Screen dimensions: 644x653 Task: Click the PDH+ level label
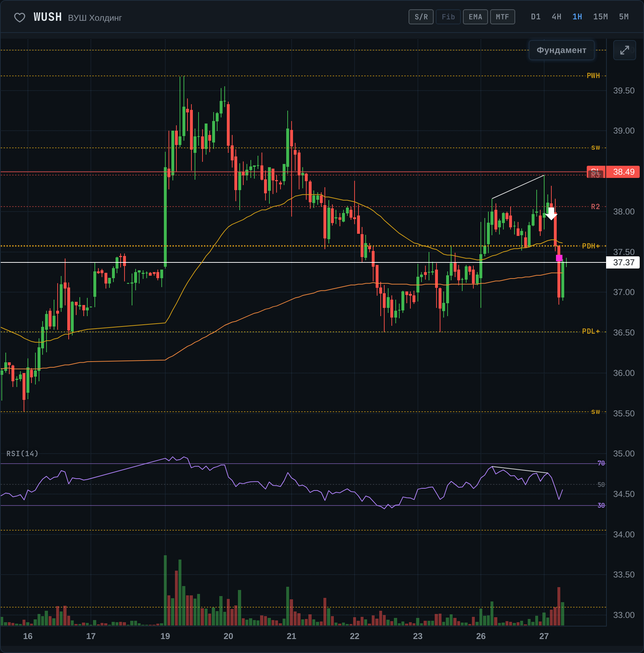(591, 246)
